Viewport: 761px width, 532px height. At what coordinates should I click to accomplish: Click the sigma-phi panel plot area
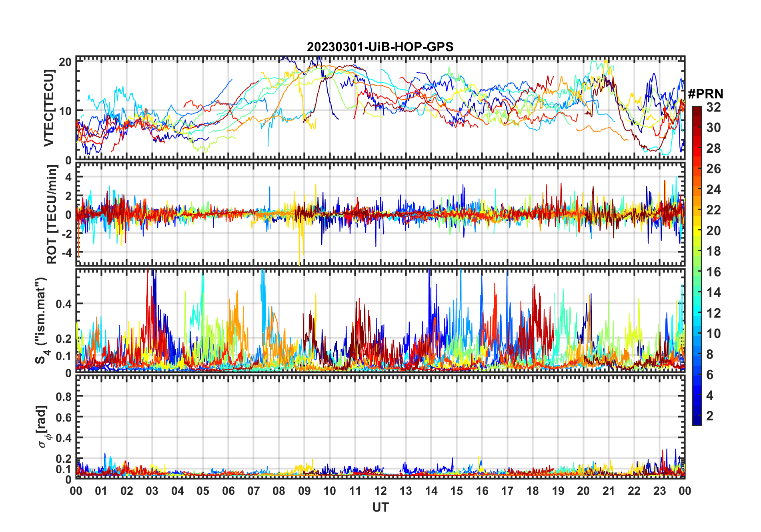[380, 427]
